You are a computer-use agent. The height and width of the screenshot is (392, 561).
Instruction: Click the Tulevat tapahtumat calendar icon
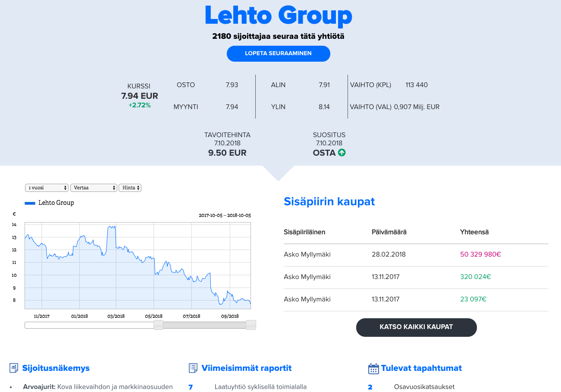[x=373, y=368]
